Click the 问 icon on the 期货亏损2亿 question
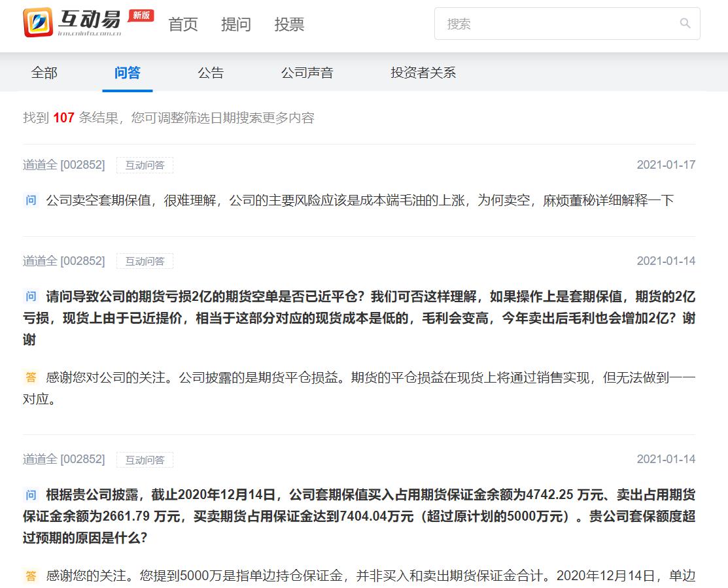The image size is (728, 588). coord(31,296)
